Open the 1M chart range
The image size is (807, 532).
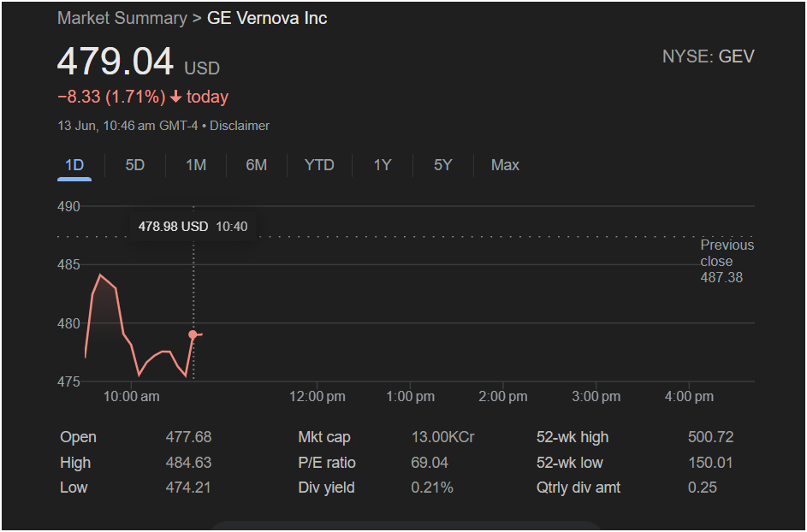pyautogui.click(x=196, y=165)
